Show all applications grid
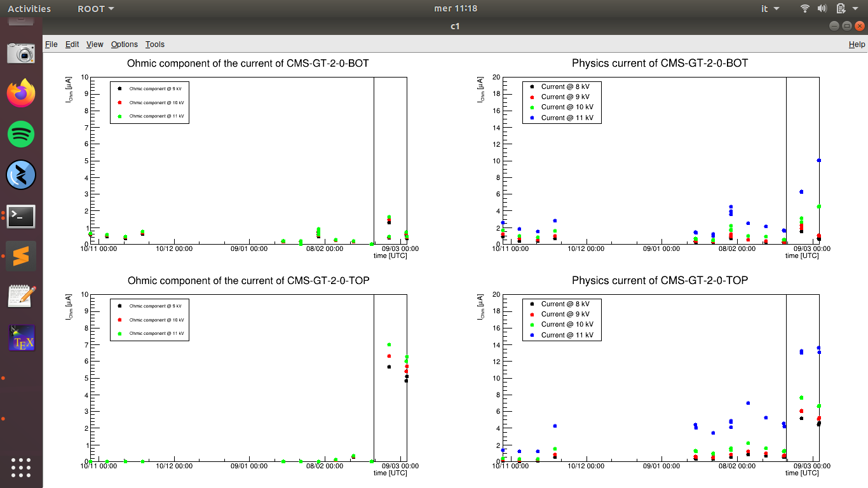The height and width of the screenshot is (488, 868). pyautogui.click(x=21, y=467)
